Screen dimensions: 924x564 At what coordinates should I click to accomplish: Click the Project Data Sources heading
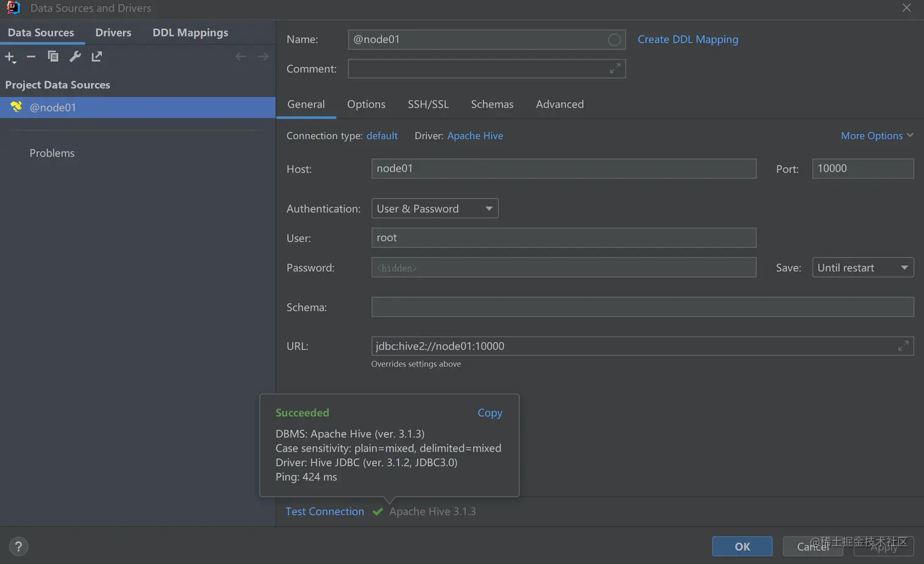coord(57,84)
